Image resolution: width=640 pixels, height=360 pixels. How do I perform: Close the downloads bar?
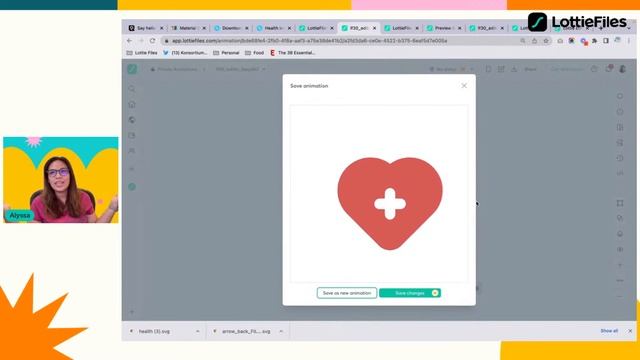click(x=630, y=331)
